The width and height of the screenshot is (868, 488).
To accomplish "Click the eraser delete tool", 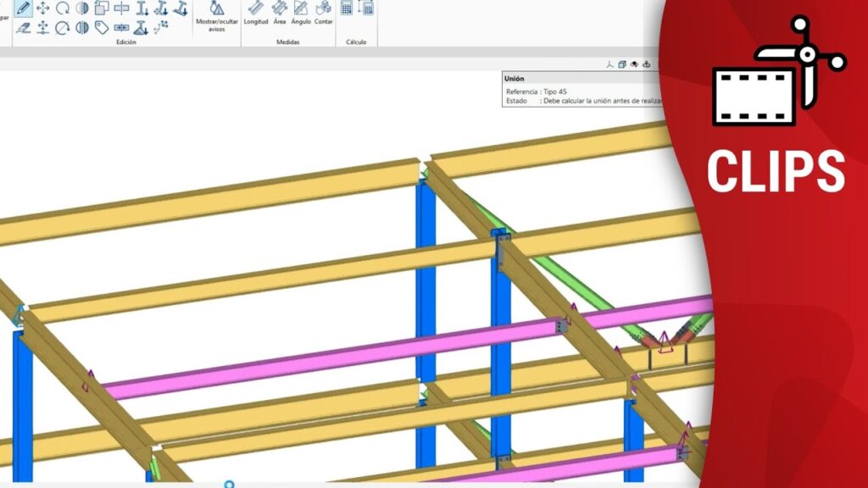I will 23,28.
